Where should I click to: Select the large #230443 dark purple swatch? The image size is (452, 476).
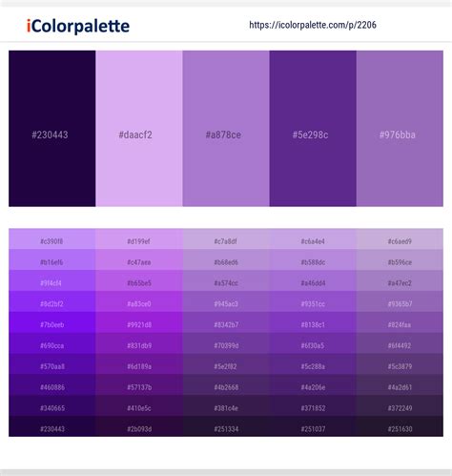coord(52,129)
